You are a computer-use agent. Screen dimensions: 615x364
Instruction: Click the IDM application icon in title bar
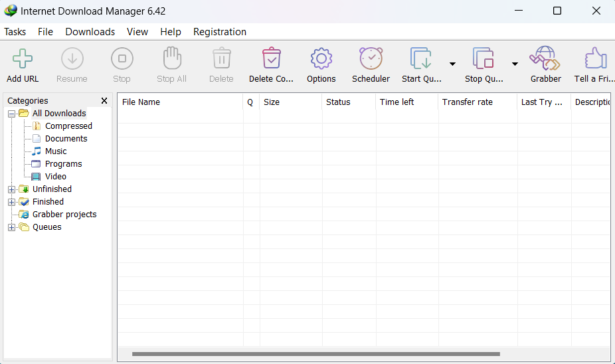[x=11, y=11]
